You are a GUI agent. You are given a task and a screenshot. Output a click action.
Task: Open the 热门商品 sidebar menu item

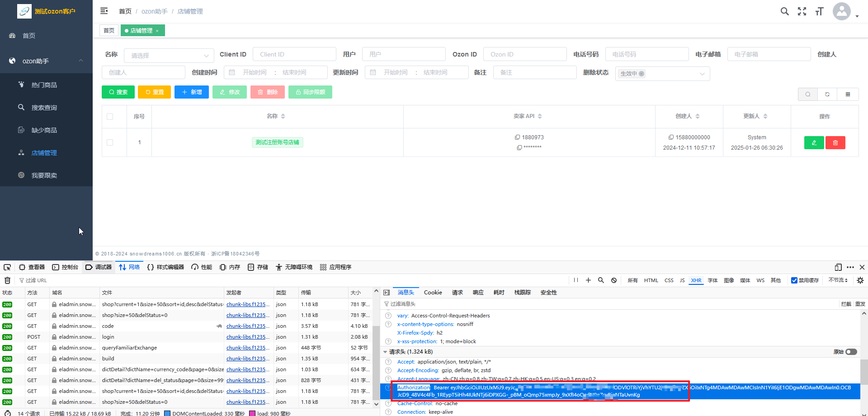tap(44, 85)
